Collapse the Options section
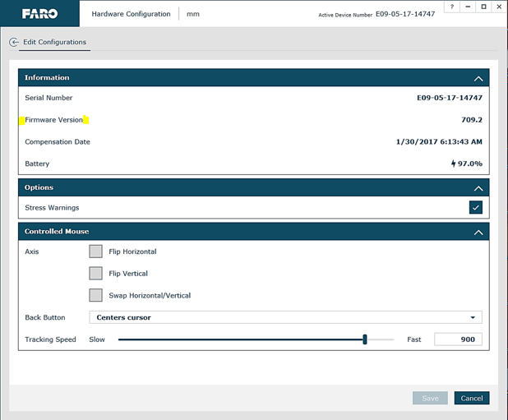The height and width of the screenshot is (420, 508). 478,188
